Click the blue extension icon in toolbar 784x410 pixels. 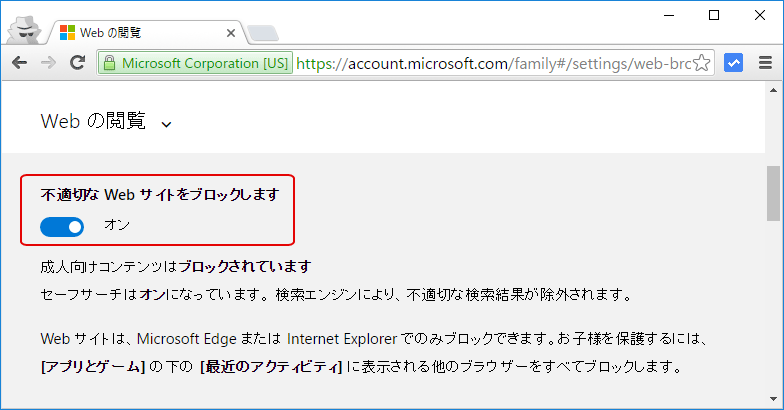pyautogui.click(x=733, y=62)
